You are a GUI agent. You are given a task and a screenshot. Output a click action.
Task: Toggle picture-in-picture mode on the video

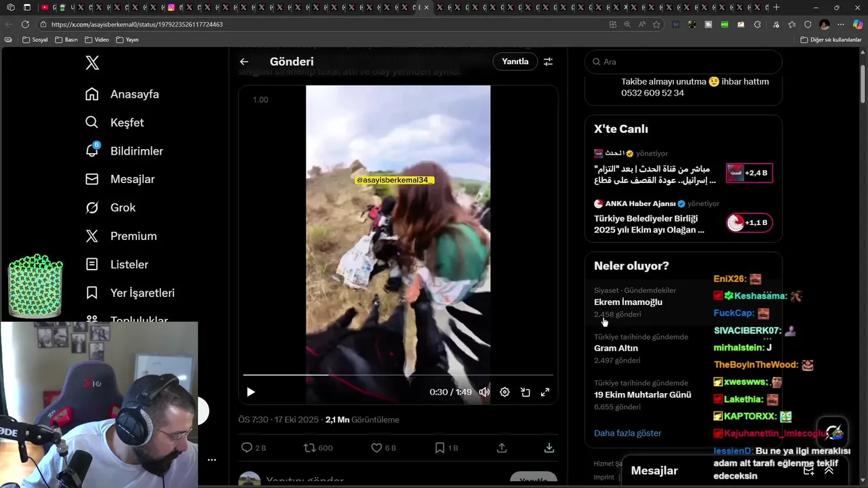tap(525, 392)
